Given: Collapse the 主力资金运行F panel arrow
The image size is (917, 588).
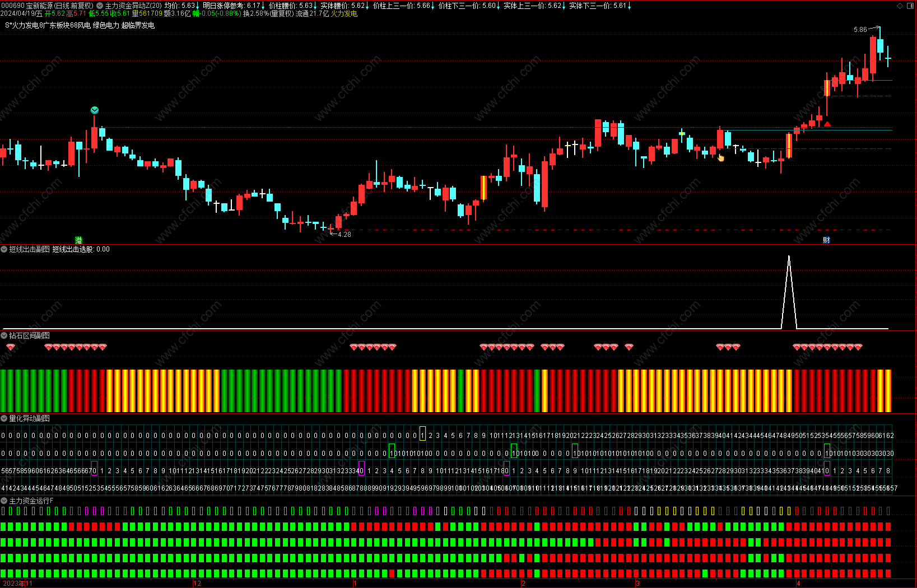Looking at the screenshot, I should point(4,501).
